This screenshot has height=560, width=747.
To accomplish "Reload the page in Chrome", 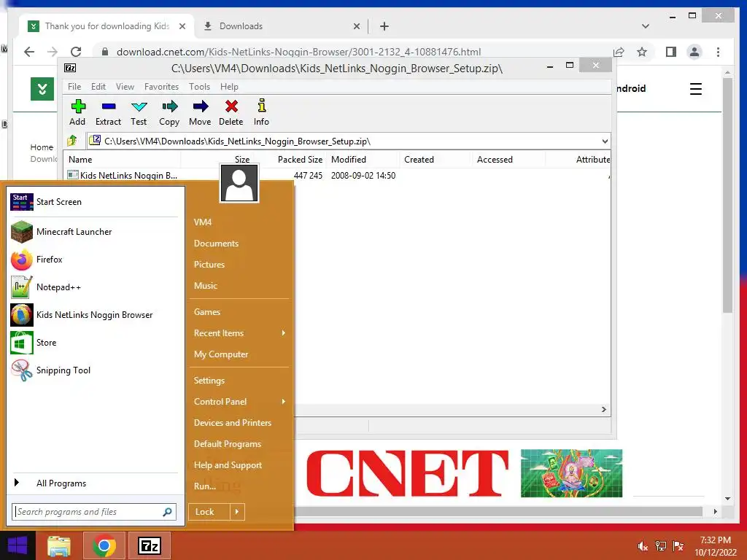I will [76, 52].
